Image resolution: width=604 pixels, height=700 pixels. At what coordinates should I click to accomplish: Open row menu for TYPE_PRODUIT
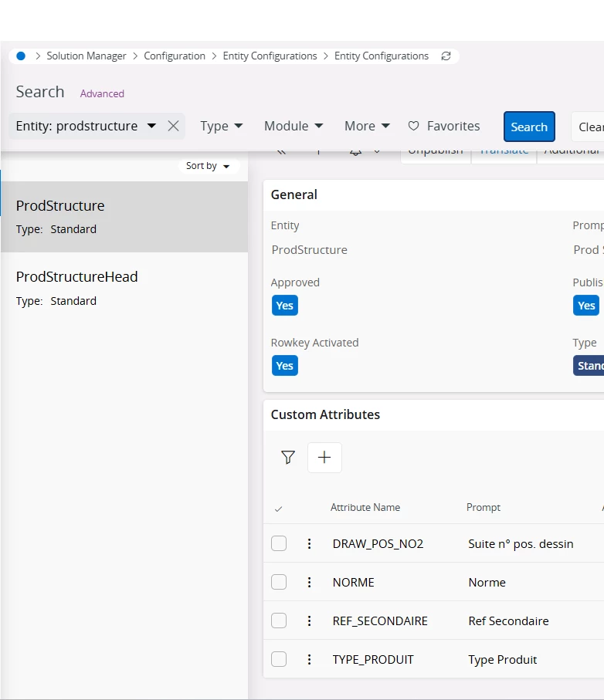coord(309,660)
